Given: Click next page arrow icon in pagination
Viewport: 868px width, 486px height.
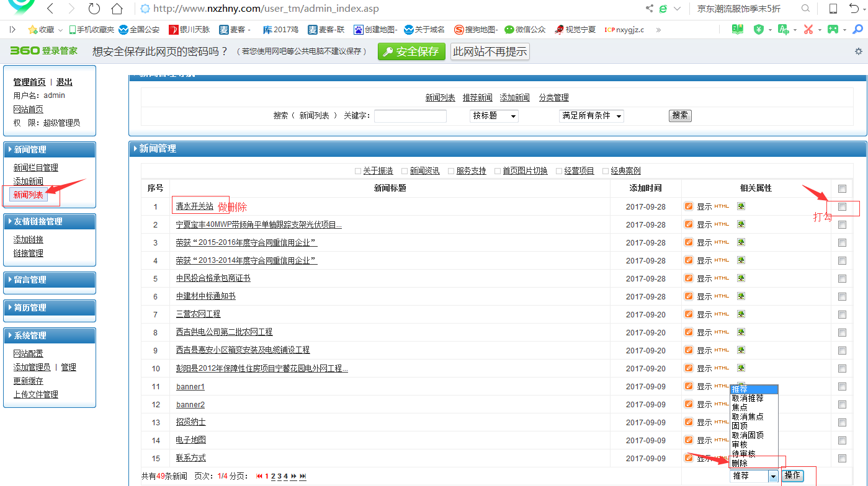Looking at the screenshot, I should pos(294,476).
